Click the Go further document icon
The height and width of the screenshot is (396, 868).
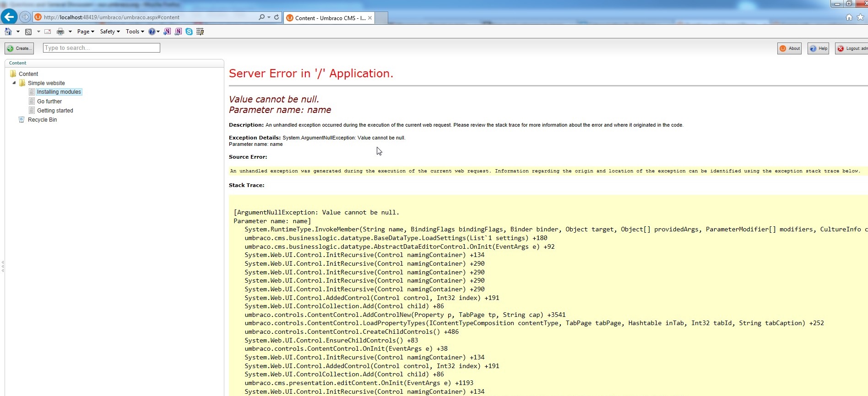pyautogui.click(x=32, y=101)
